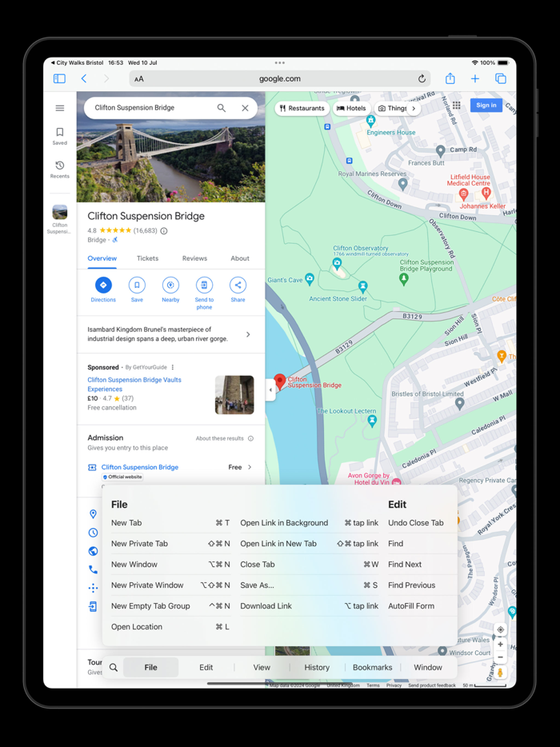This screenshot has width=560, height=747.
Task: Open the Clifton Suspension Bridge Vaults Experiences link
Action: (x=134, y=385)
